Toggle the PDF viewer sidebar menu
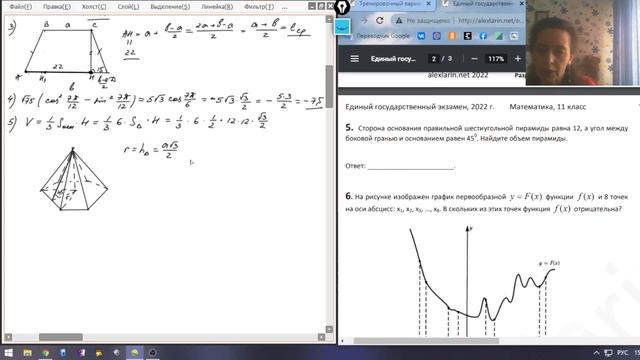Screen dimensions: 640x360 pyautogui.click(x=354, y=59)
